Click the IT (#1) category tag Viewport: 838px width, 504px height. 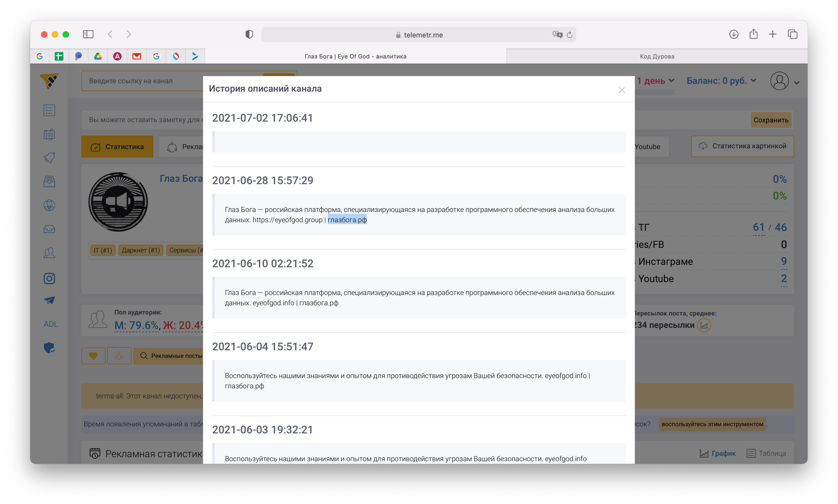click(103, 250)
